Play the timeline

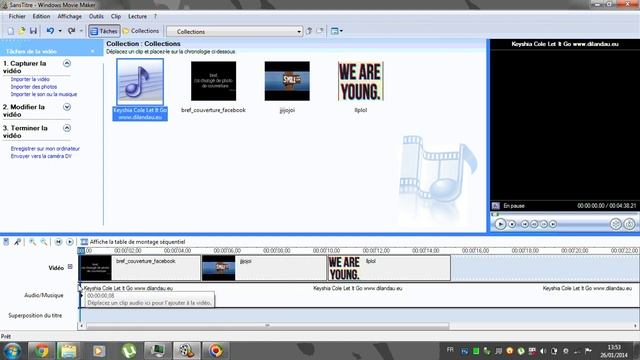point(70,242)
